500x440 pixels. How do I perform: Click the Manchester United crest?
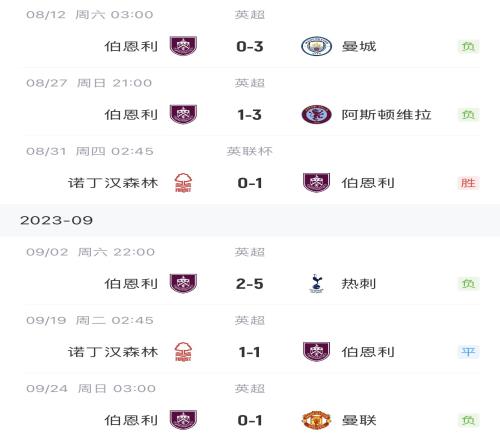pyautogui.click(x=316, y=420)
